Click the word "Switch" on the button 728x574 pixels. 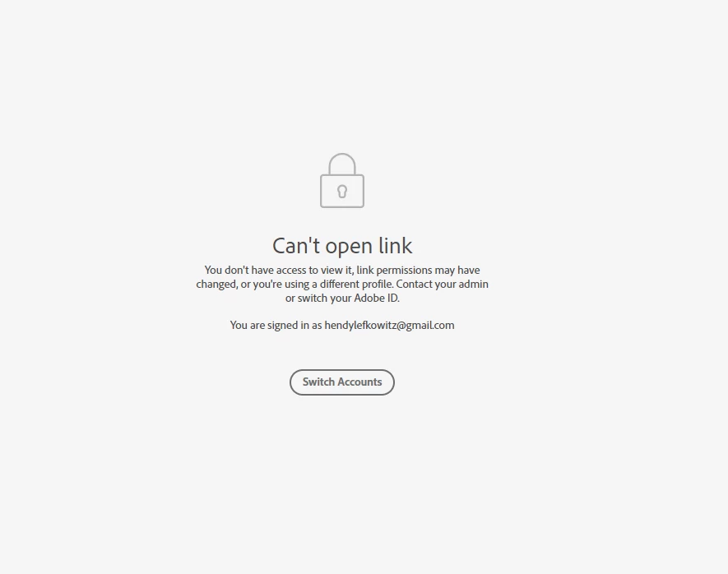pyautogui.click(x=318, y=382)
